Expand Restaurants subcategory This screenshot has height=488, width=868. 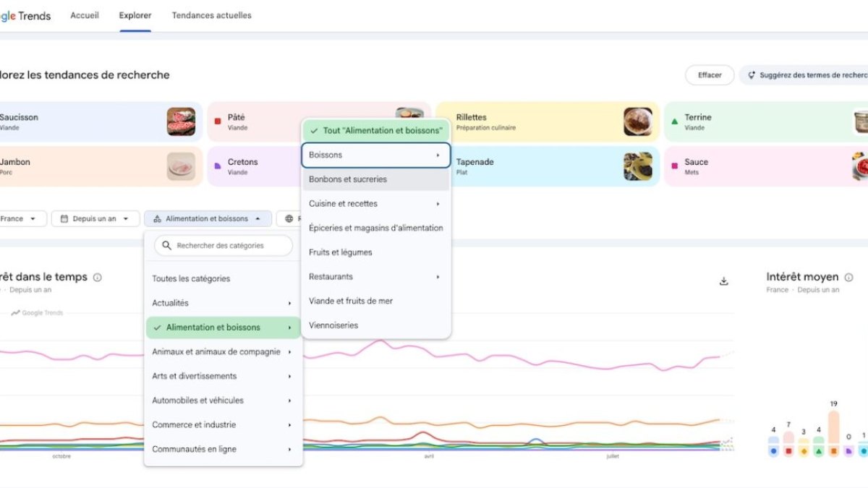376,277
